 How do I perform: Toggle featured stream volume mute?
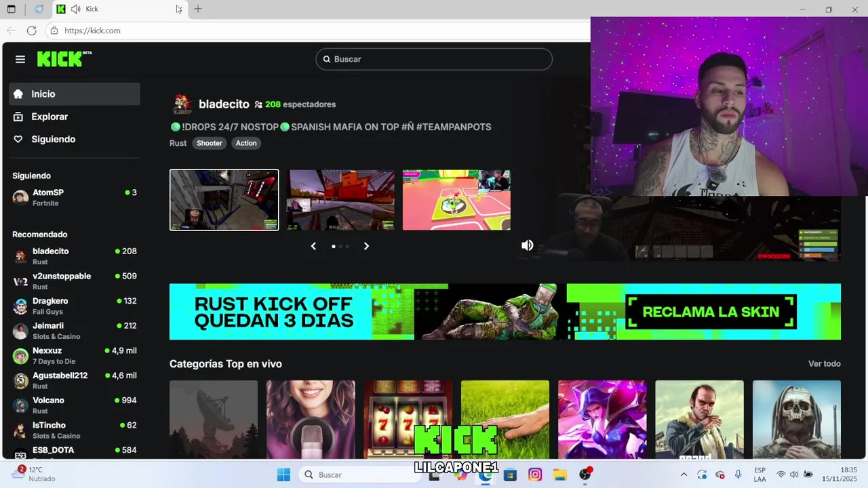point(527,245)
